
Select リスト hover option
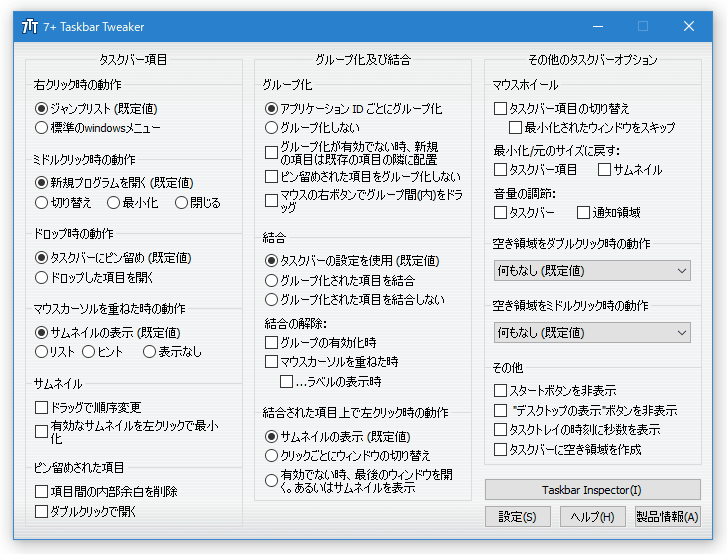tap(41, 352)
